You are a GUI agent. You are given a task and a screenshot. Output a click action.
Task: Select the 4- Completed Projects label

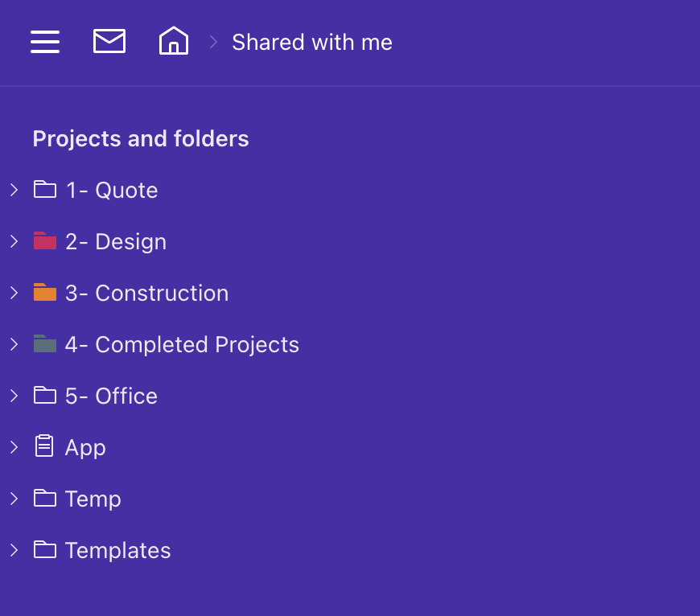click(182, 344)
